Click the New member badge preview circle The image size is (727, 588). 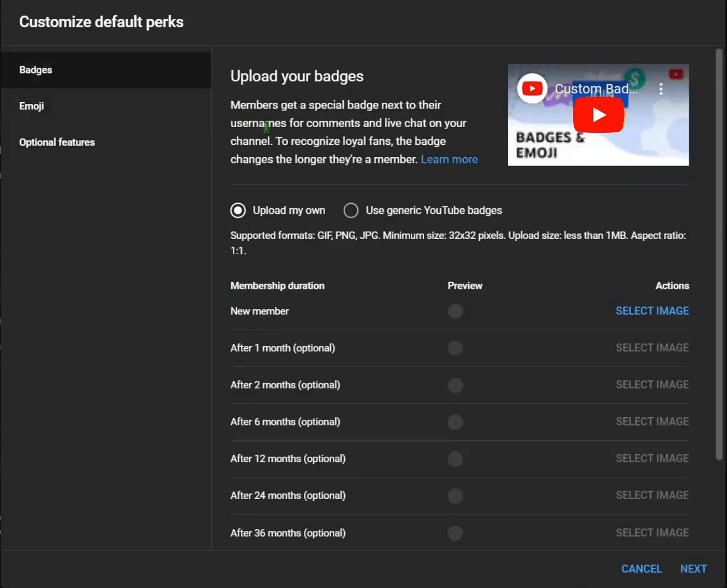[x=455, y=311]
